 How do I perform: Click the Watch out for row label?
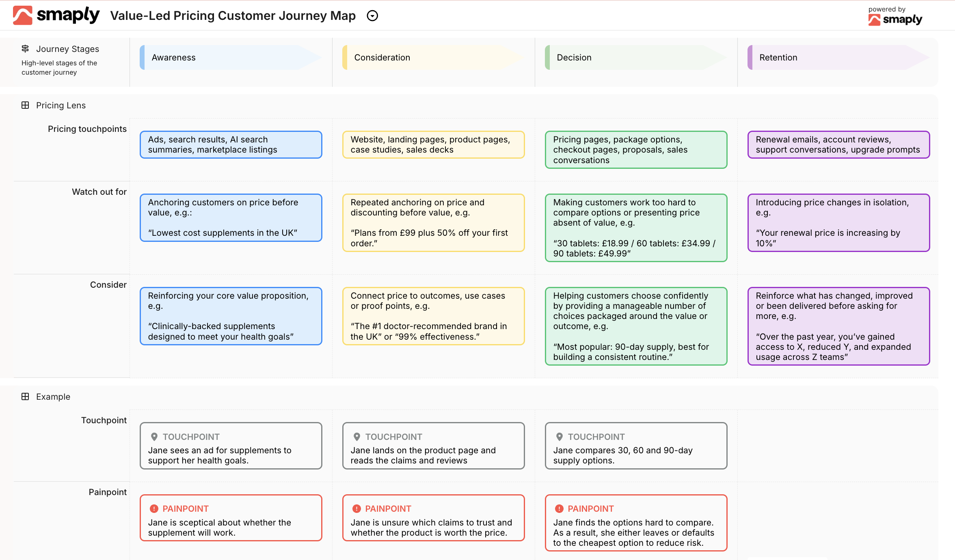tap(99, 192)
